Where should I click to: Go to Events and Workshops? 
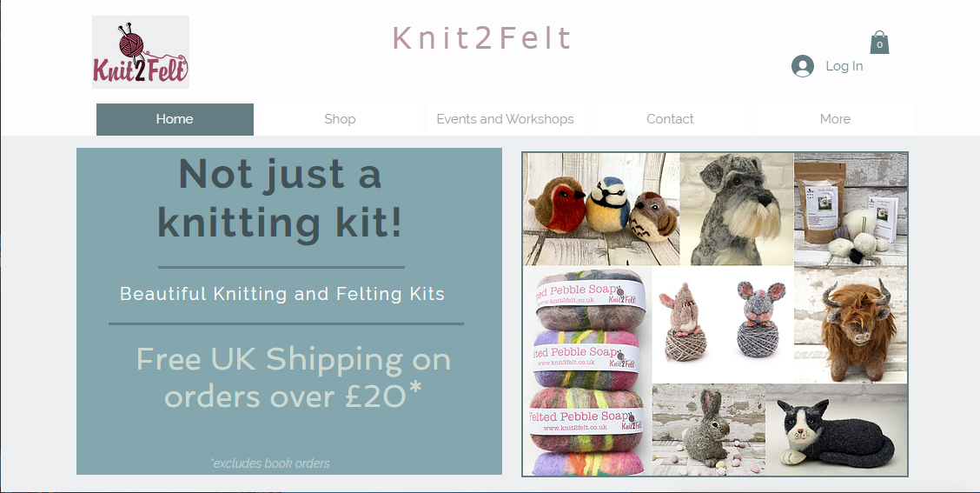click(505, 119)
